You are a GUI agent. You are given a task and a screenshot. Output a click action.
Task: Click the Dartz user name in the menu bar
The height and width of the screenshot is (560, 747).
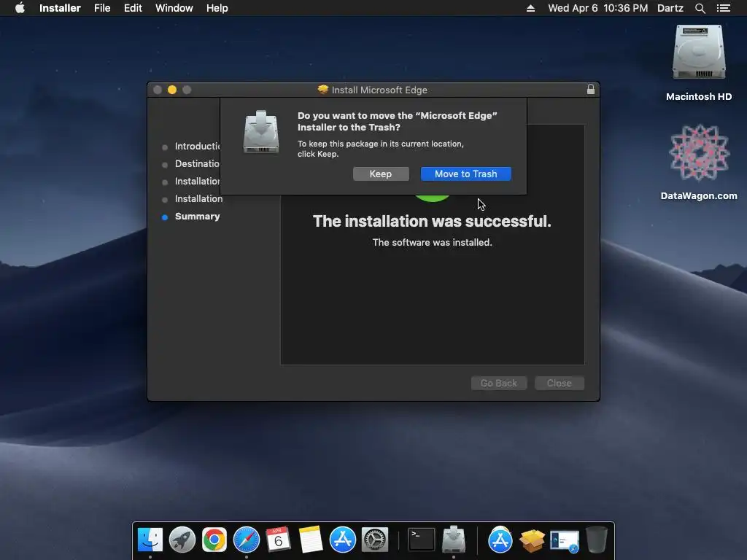tap(670, 8)
